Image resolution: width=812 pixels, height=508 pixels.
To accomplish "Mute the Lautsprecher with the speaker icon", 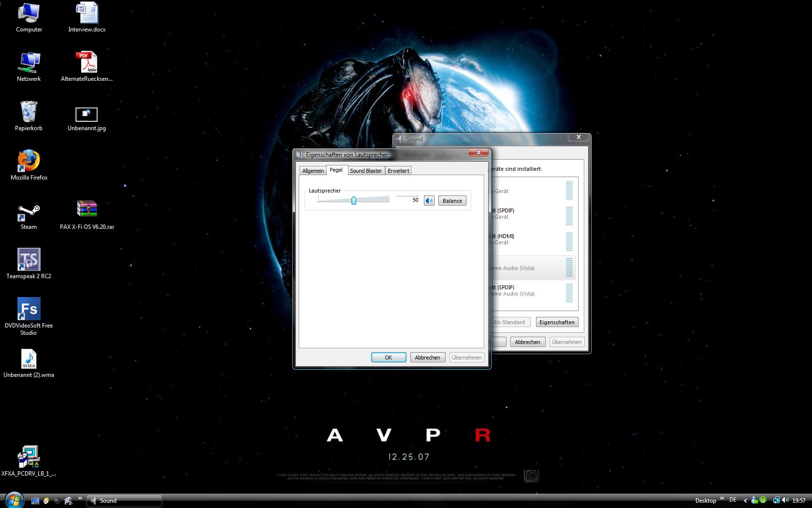I will 429,201.
